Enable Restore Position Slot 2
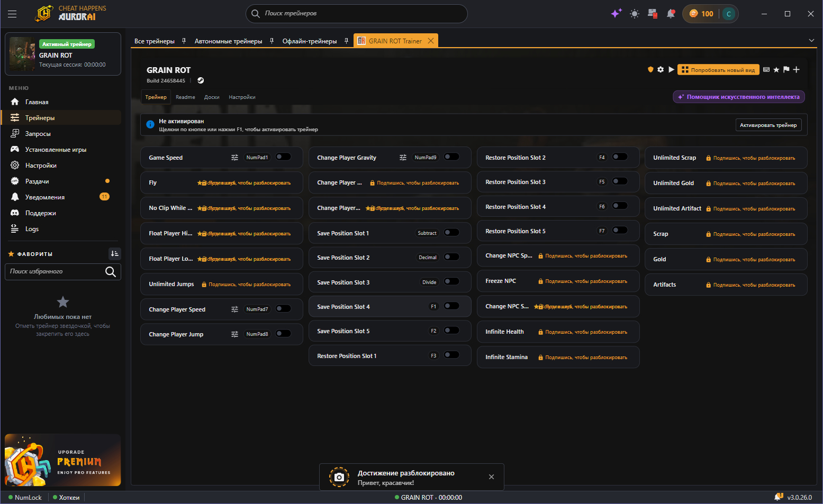Screen dimensions: 823x504 [x=620, y=157]
